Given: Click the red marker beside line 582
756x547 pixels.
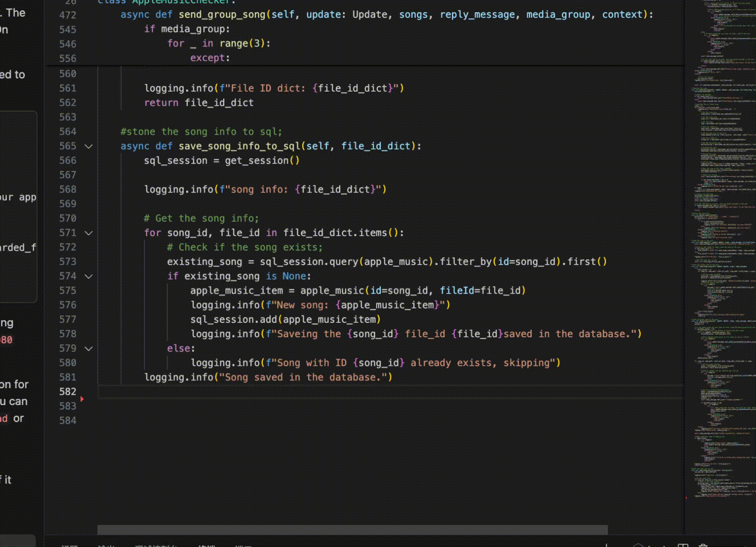Looking at the screenshot, I should (x=82, y=399).
